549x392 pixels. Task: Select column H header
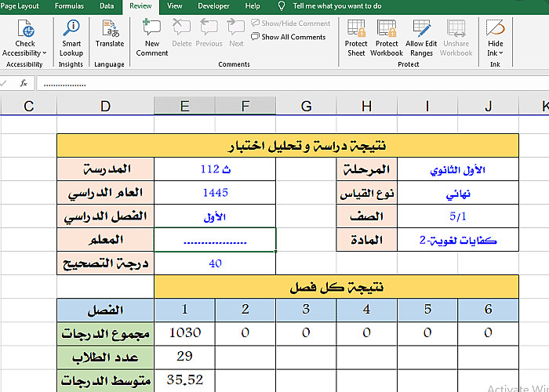[x=367, y=106]
